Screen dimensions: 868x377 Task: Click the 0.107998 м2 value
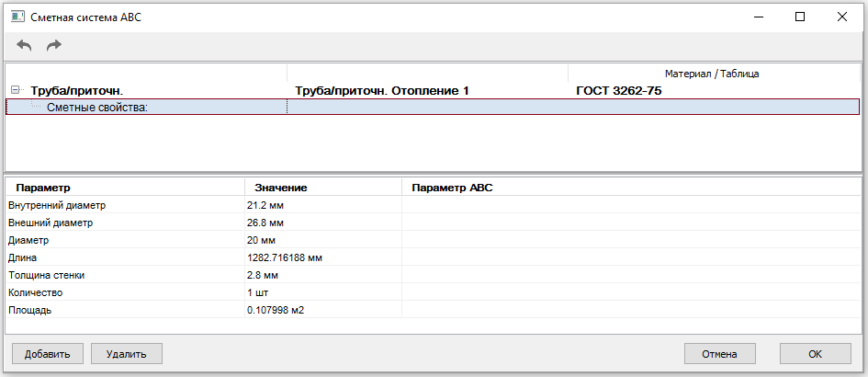[x=276, y=310]
